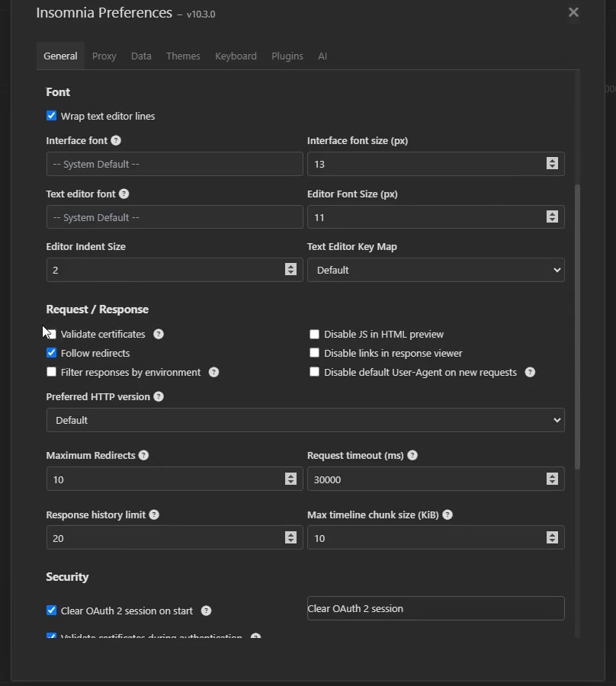The image size is (616, 686).
Task: Open the Keyboard preferences tab
Action: [x=236, y=56]
